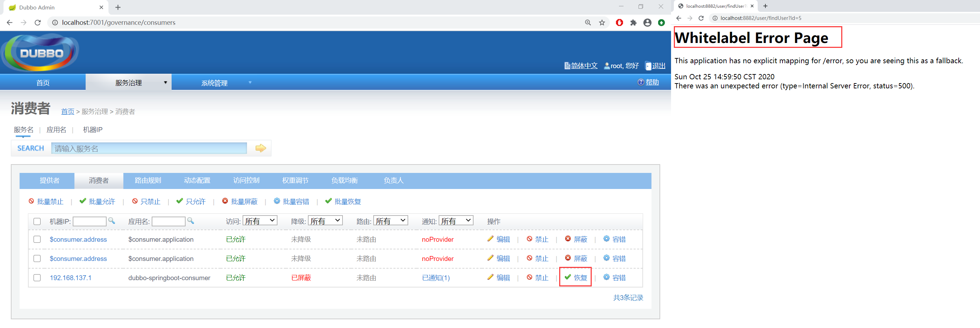The image size is (980, 328).
Task: Go back in localhost:8882 window
Action: coord(679,18)
